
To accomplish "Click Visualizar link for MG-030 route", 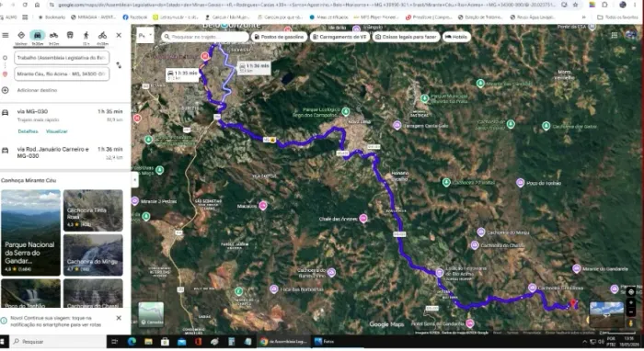I will pyautogui.click(x=57, y=131).
